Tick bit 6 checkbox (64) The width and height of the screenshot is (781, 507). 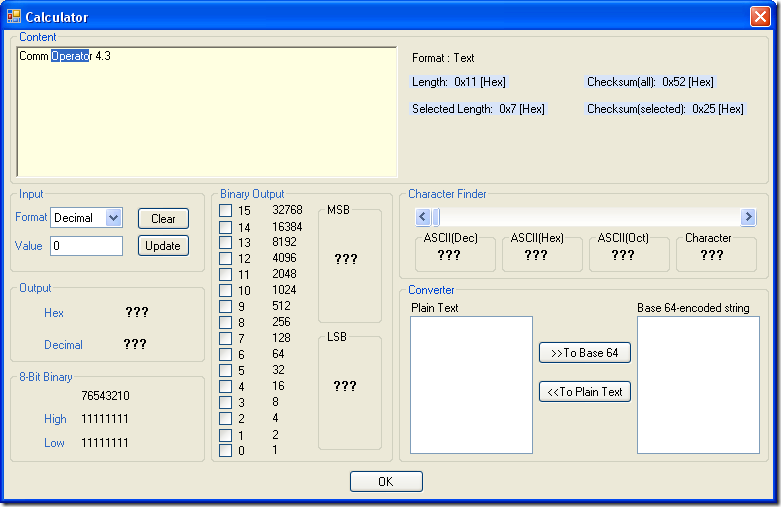pyautogui.click(x=226, y=354)
